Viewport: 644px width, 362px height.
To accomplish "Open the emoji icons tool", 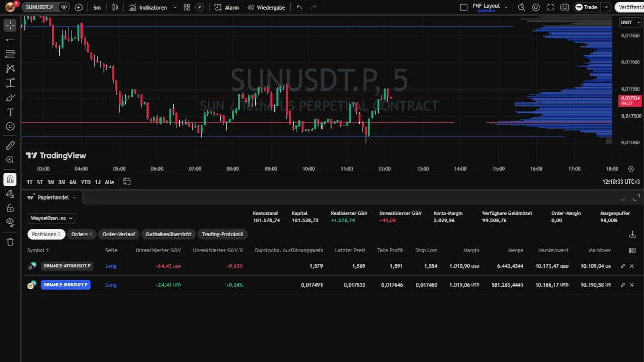I will (10, 126).
